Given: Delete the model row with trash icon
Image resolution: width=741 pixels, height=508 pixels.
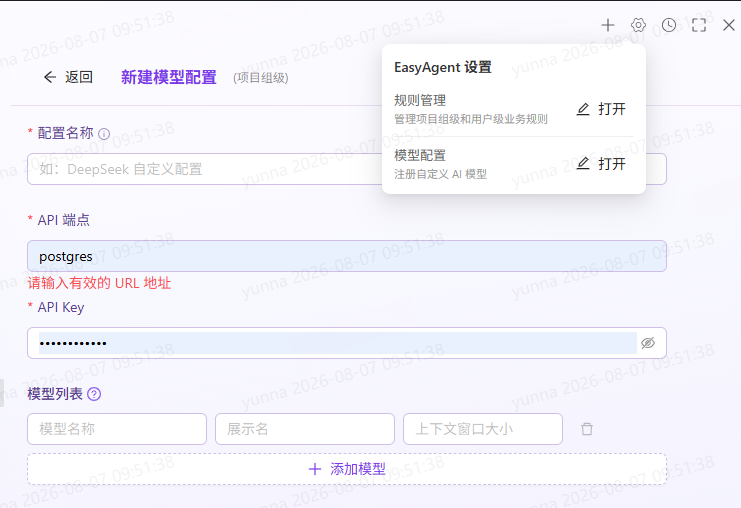Looking at the screenshot, I should tap(587, 429).
